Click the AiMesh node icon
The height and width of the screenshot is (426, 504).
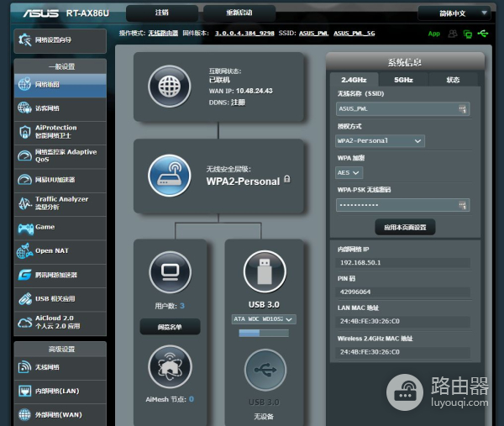(170, 366)
